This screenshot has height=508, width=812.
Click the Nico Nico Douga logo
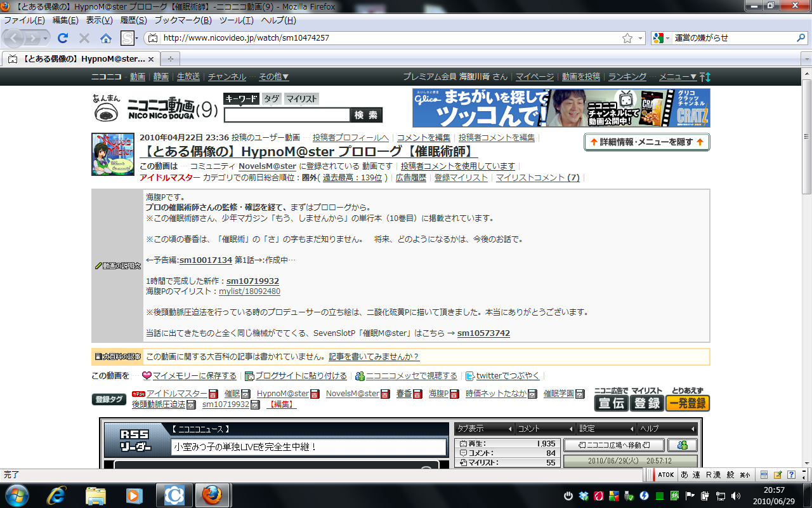click(x=156, y=109)
